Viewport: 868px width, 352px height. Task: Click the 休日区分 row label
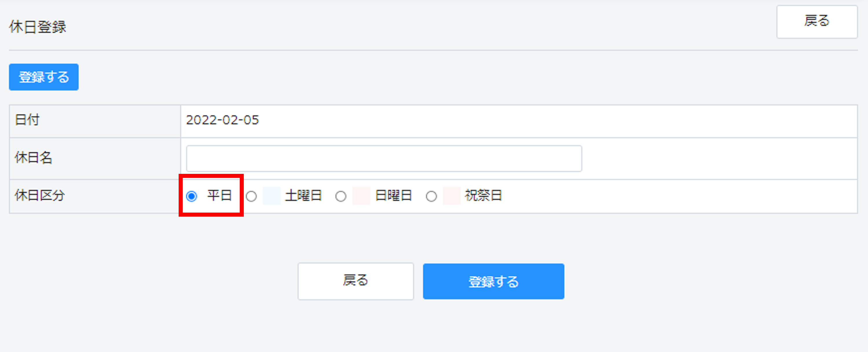point(39,196)
